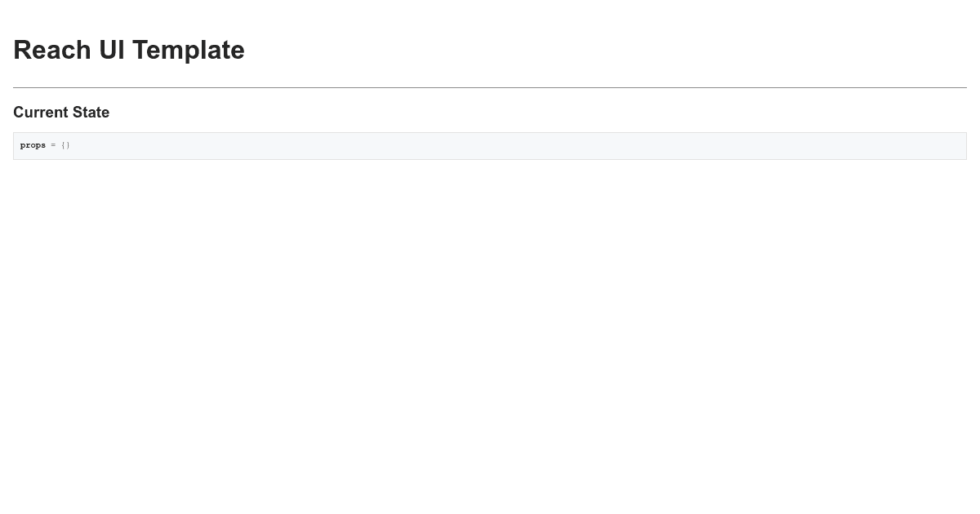This screenshot has width=980, height=514.
Task: Click inside the gray props code block
Action: [x=490, y=146]
